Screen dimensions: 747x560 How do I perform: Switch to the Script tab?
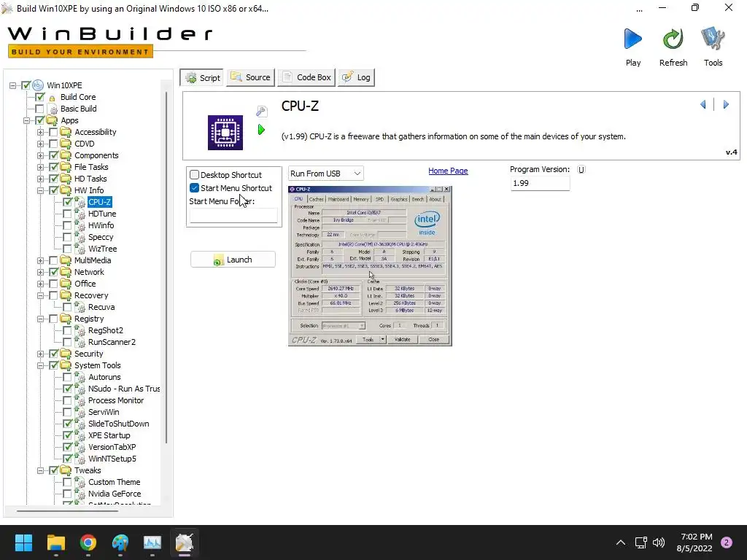click(x=203, y=77)
